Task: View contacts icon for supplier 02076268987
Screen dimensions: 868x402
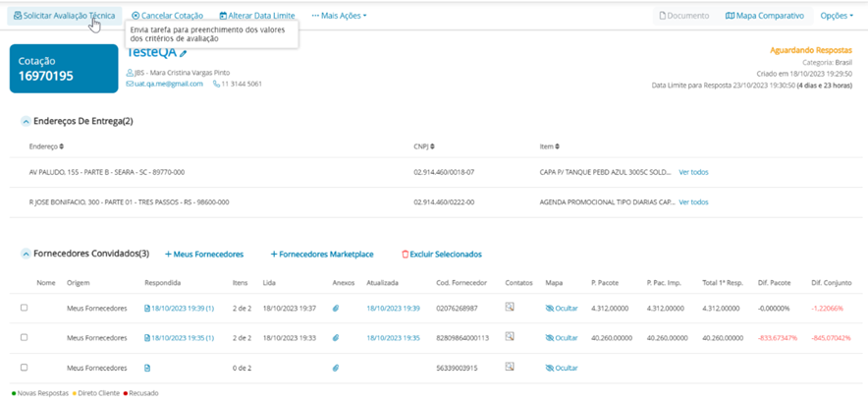Action: [510, 307]
